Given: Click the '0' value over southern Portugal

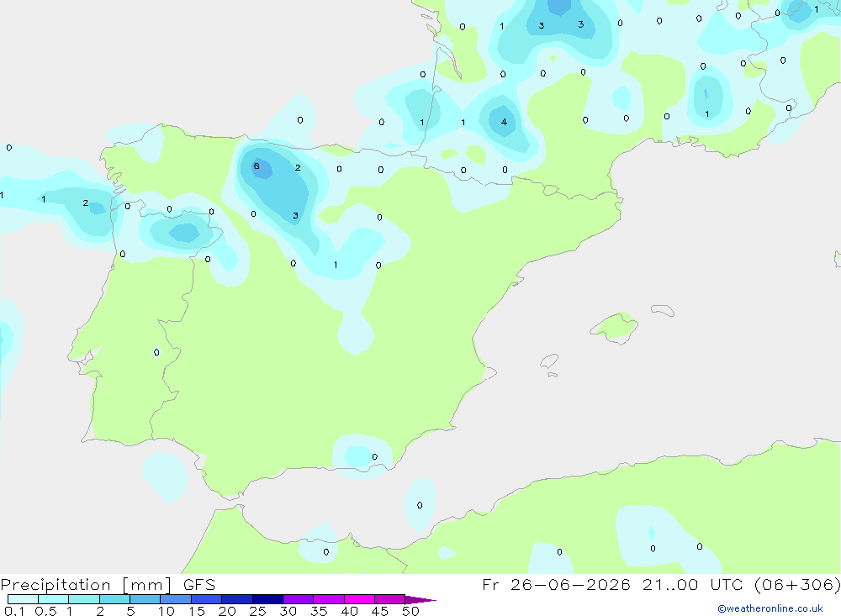Looking at the screenshot, I should click(156, 352).
